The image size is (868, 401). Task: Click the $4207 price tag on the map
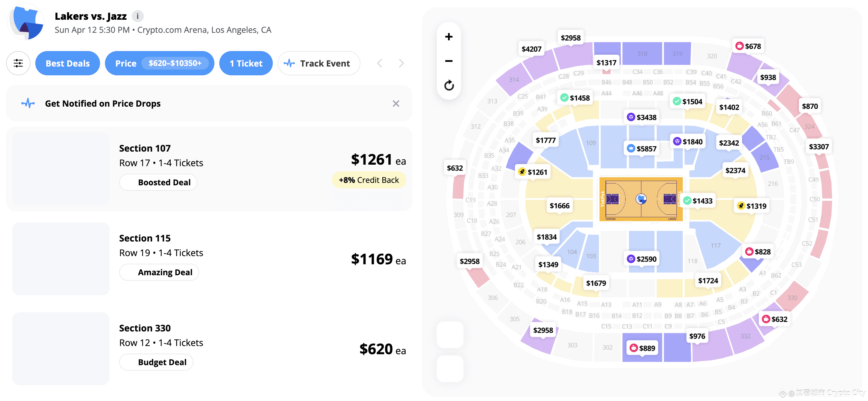(531, 49)
